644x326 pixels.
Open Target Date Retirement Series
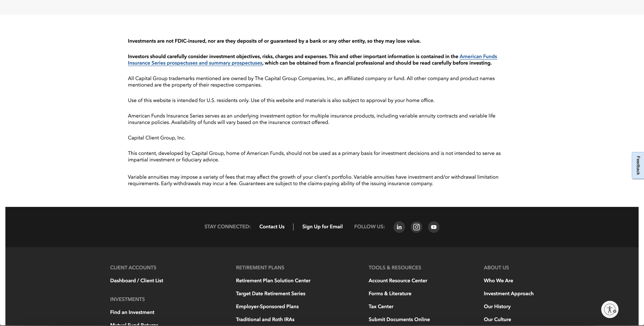point(270,294)
